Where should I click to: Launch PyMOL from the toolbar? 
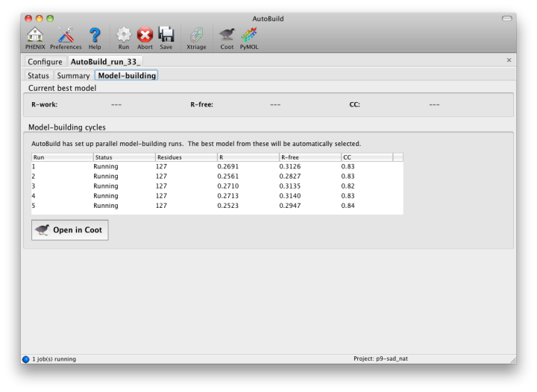[x=249, y=34]
